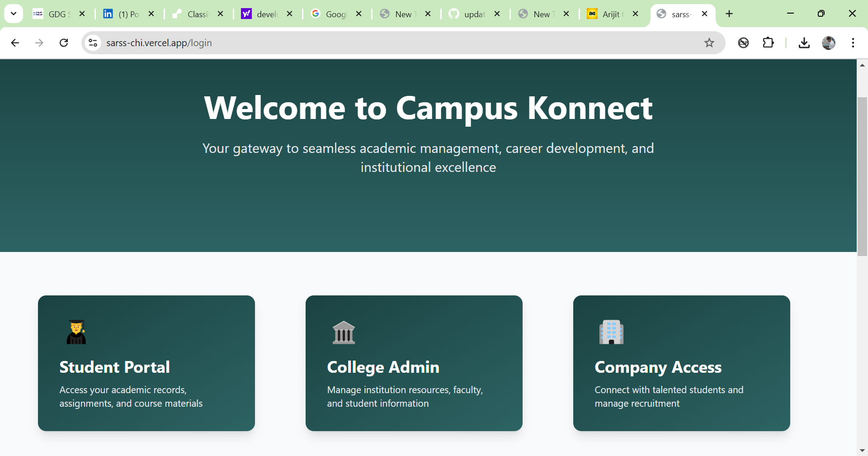Switch to the Arijit tab
Viewport: 868px width, 456px height.
(605, 14)
